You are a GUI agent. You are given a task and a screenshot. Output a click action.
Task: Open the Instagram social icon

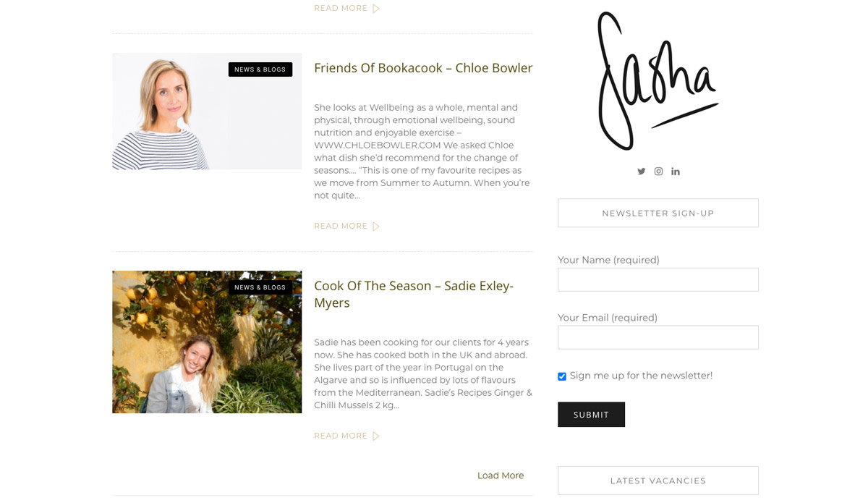(658, 172)
